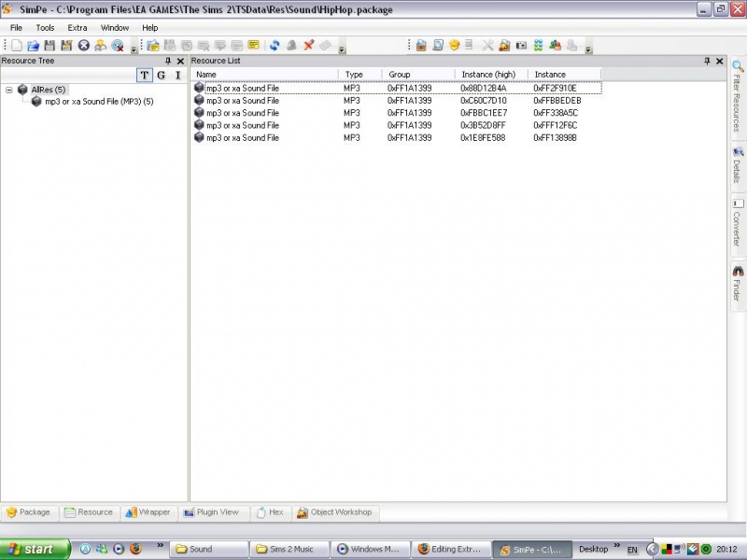Viewport: 747px width, 560px height.
Task: Expand hidden system tray icons arrow
Action: click(652, 549)
